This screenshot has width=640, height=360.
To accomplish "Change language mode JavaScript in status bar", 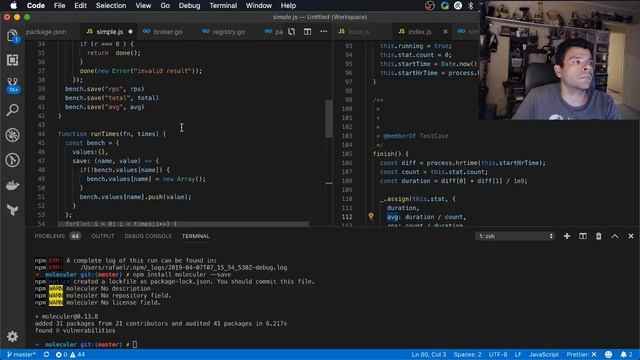I will click(544, 354).
